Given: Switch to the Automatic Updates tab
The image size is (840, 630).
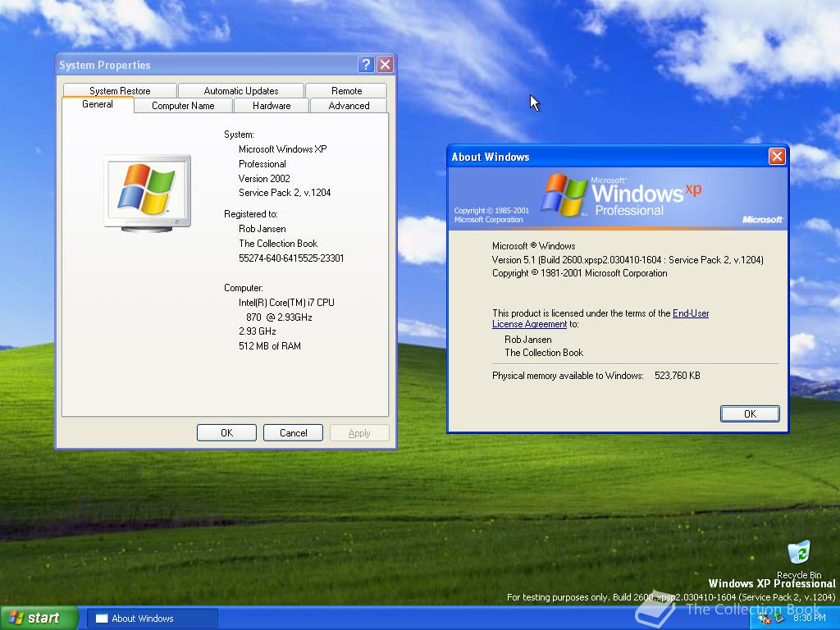Looking at the screenshot, I should click(241, 90).
